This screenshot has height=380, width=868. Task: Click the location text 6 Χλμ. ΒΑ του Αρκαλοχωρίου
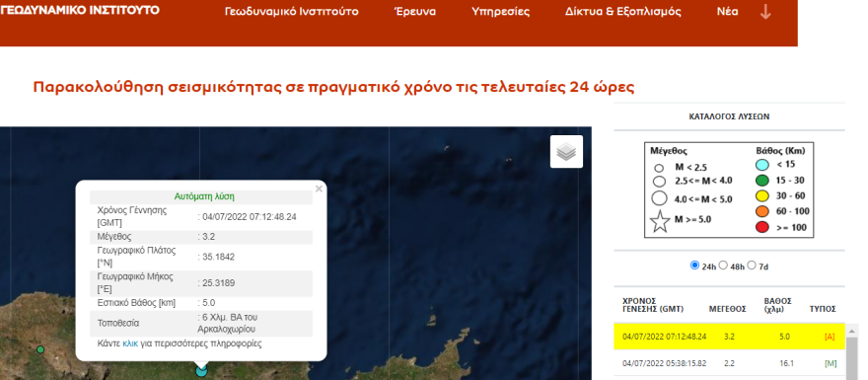pyautogui.click(x=228, y=324)
